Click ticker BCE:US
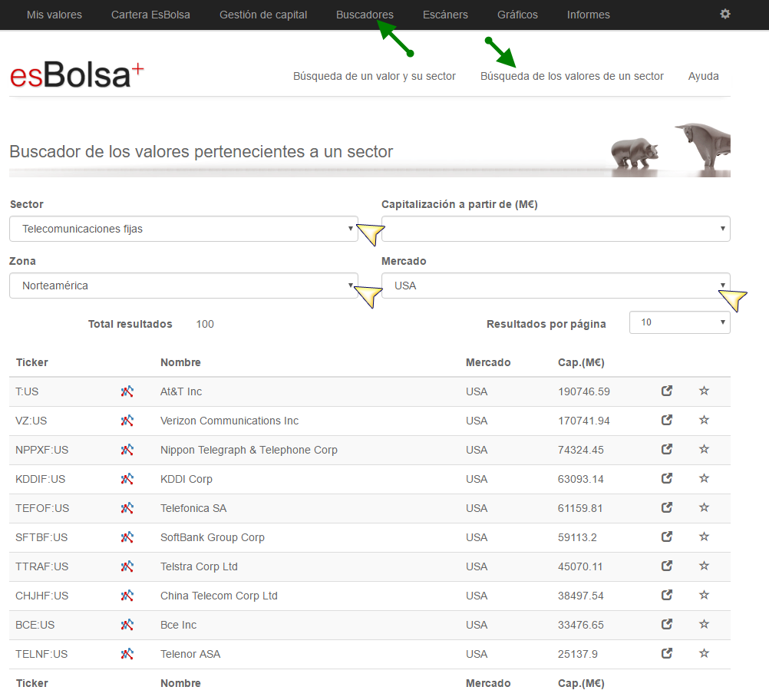The height and width of the screenshot is (700, 769). [x=35, y=625]
